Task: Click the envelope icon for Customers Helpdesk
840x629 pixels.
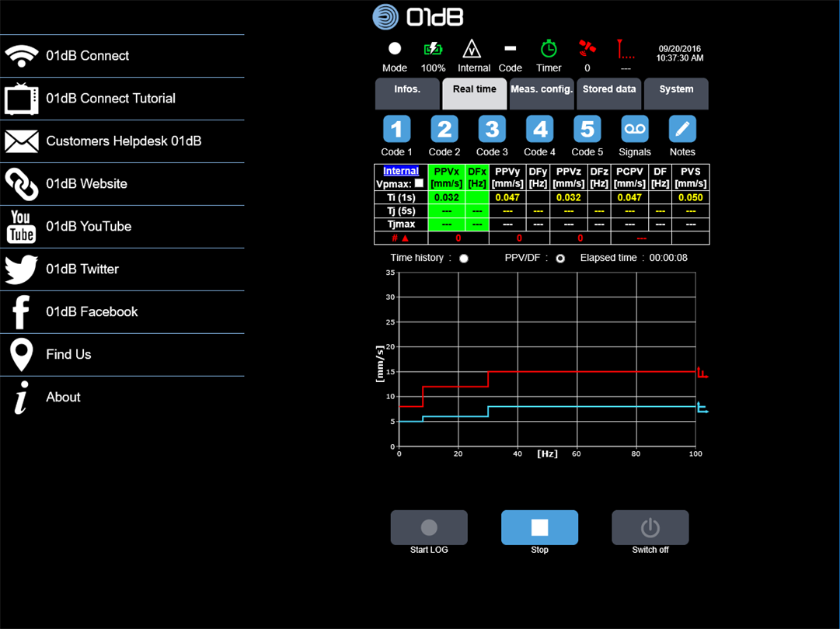Action: coord(22,141)
